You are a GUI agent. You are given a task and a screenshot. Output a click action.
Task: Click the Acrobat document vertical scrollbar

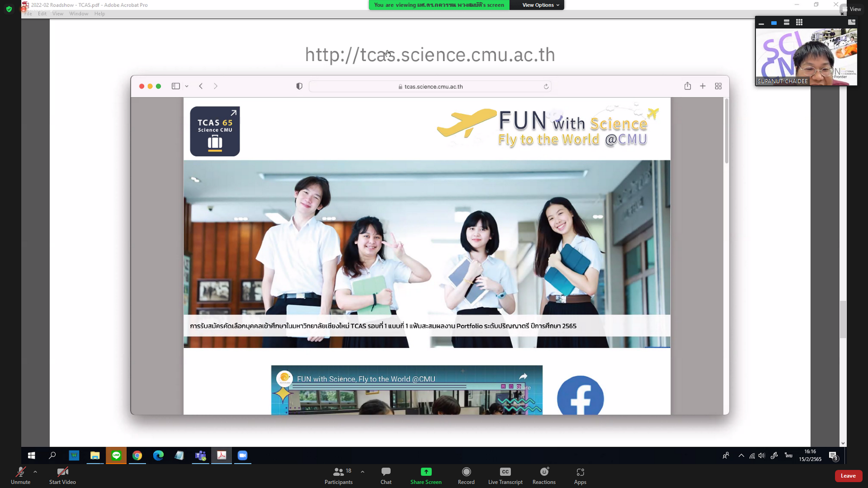[x=843, y=318]
